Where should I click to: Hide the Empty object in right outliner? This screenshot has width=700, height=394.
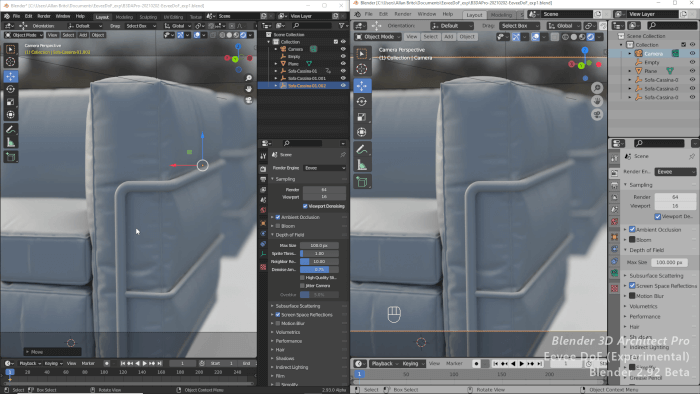[x=692, y=62]
